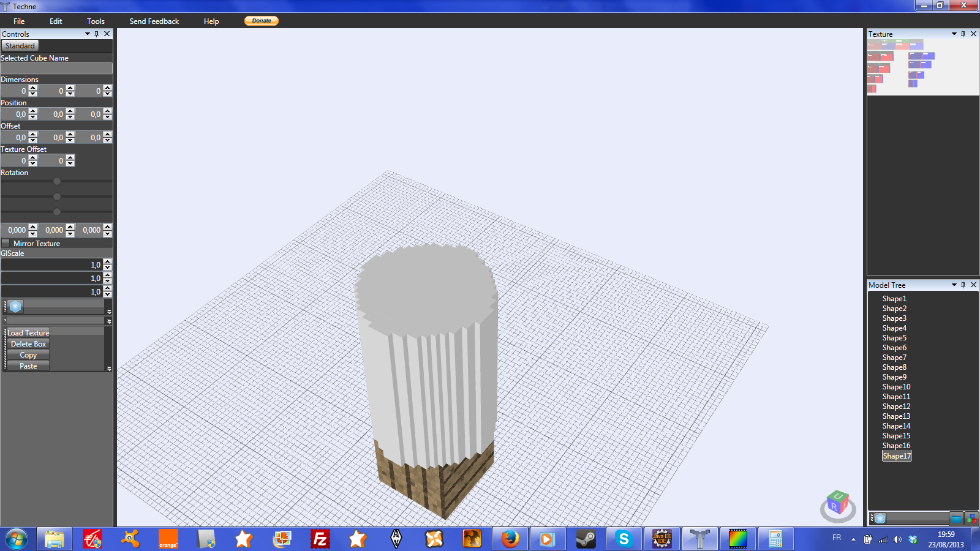Screen dimensions: 980x551
Task: Click the volume speaker tray icon
Action: pos(897,539)
